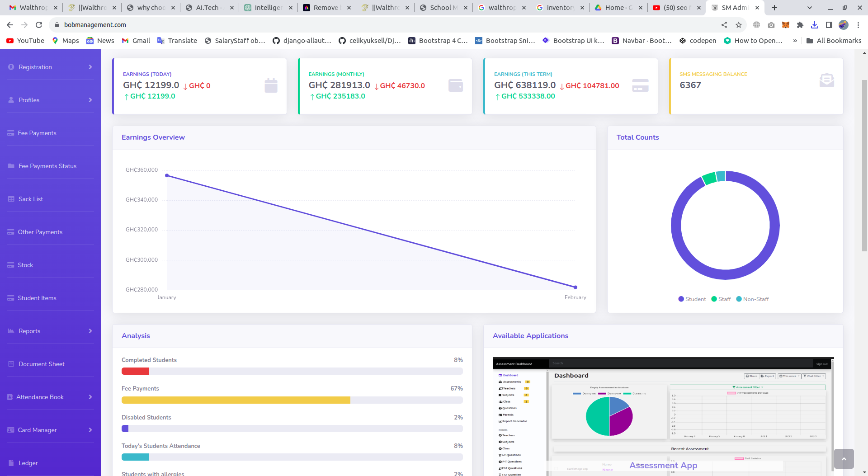Viewport: 868px width, 476px height.
Task: Toggle the Non-Staff legend in Total Counts
Action: tap(752, 299)
